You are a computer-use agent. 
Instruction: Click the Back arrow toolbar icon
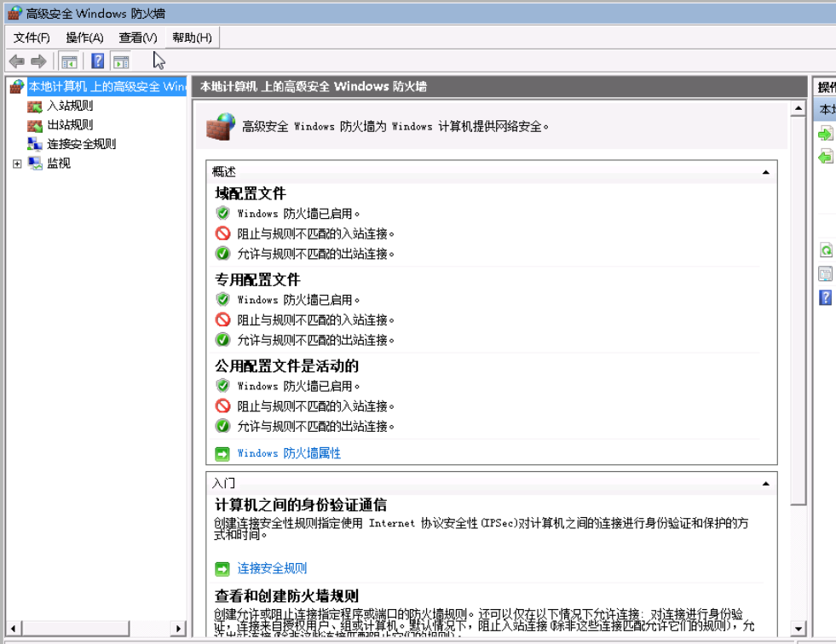pos(17,61)
